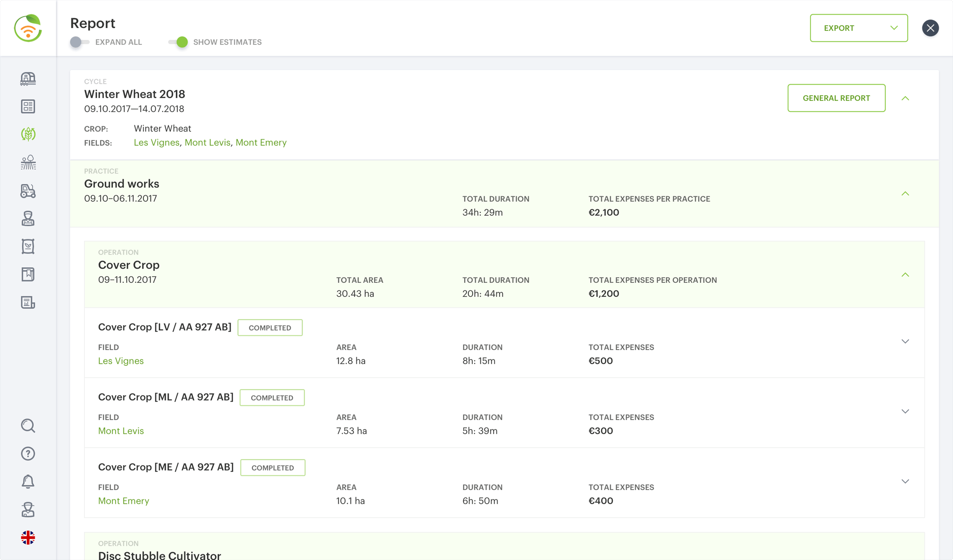Open the tractor machinery sidebar icon
The image size is (953, 560).
(x=28, y=190)
